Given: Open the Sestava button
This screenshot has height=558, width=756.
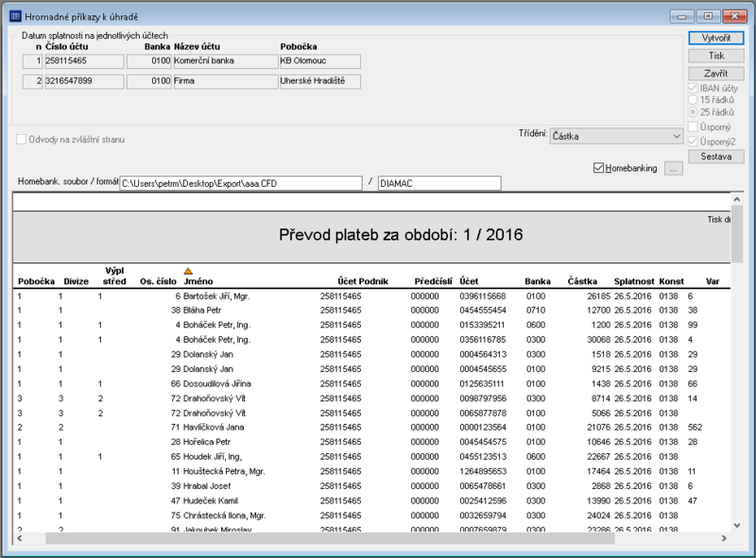Looking at the screenshot, I should point(716,157).
